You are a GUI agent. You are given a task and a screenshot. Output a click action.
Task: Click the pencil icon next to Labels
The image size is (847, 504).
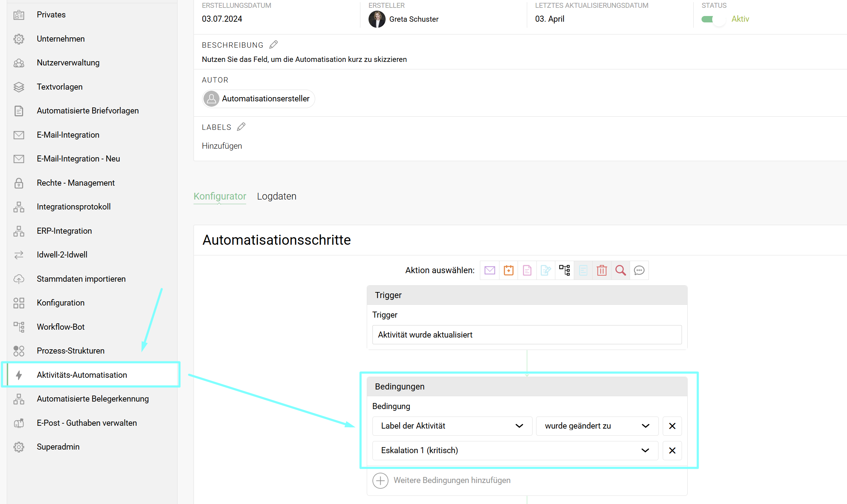241,127
